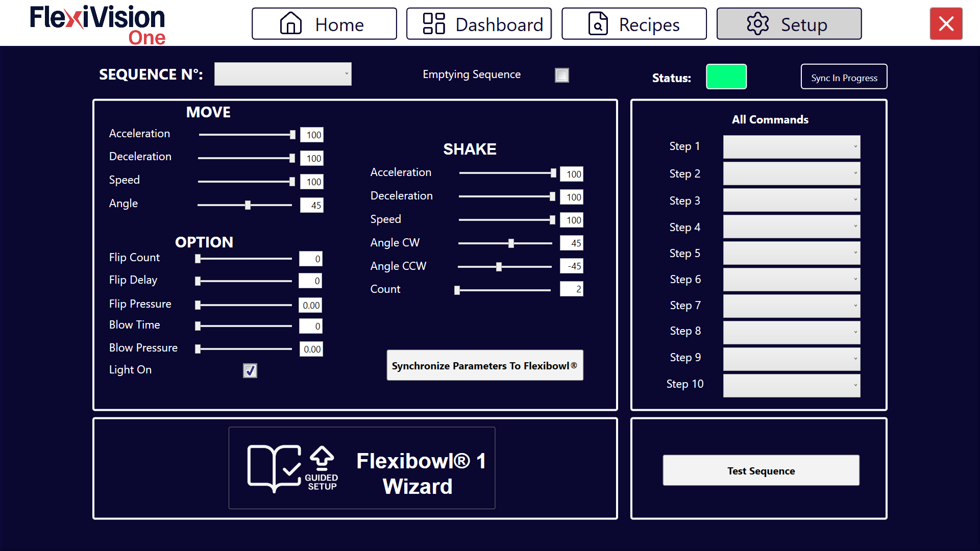980x551 pixels.
Task: Click the Blow Pressure value field
Action: pyautogui.click(x=311, y=349)
